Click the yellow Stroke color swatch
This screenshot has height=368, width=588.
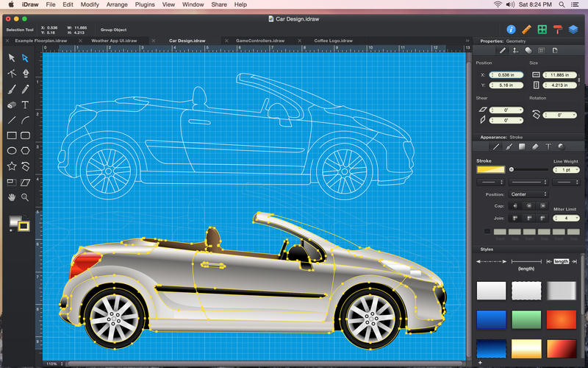click(490, 169)
